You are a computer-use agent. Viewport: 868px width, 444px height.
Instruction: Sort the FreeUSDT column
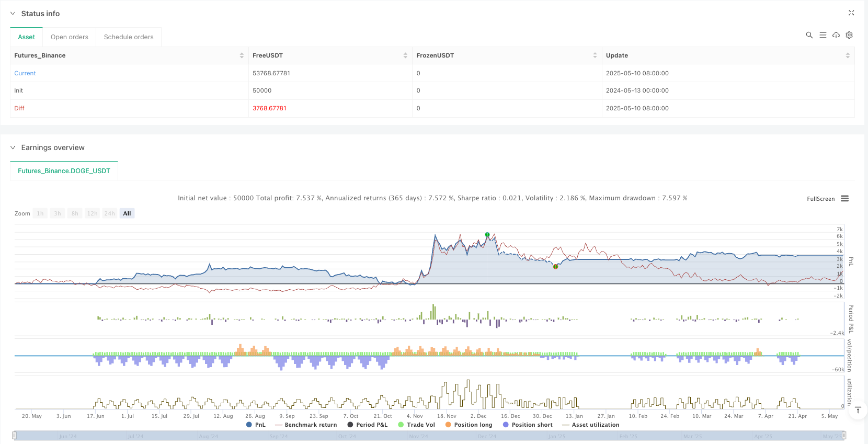[x=405, y=55]
